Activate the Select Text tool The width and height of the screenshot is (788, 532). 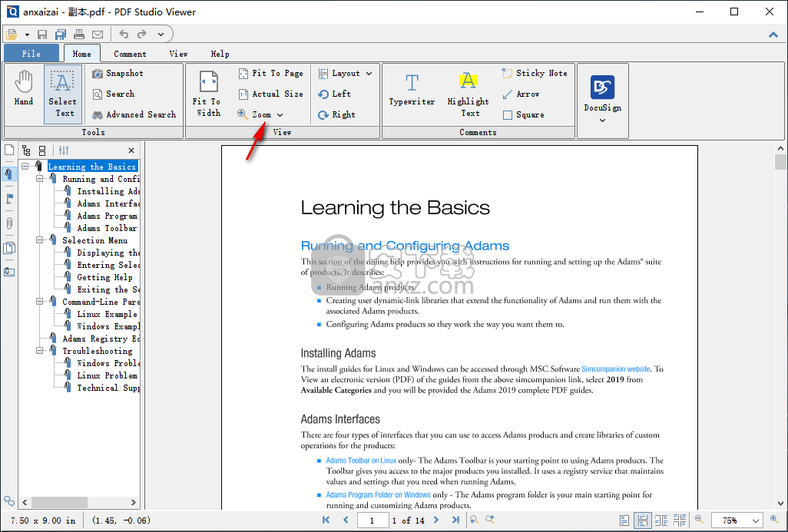tap(62, 94)
